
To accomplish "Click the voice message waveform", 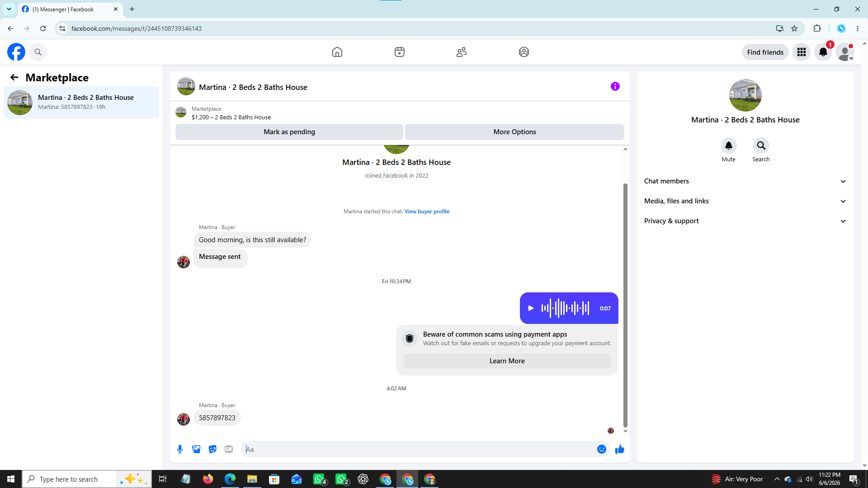I will [565, 308].
